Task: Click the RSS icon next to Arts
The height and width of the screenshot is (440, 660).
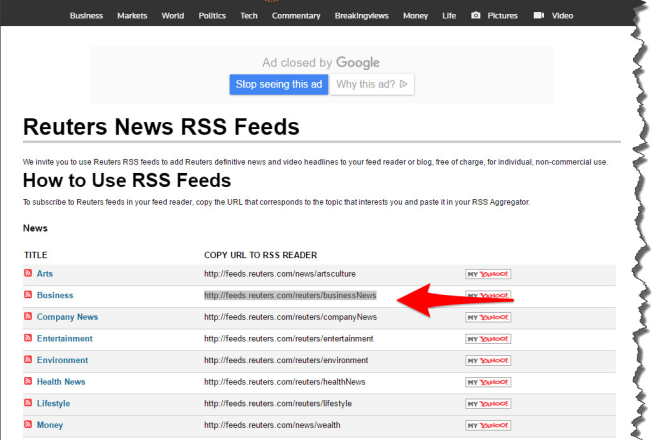Action: click(x=28, y=273)
